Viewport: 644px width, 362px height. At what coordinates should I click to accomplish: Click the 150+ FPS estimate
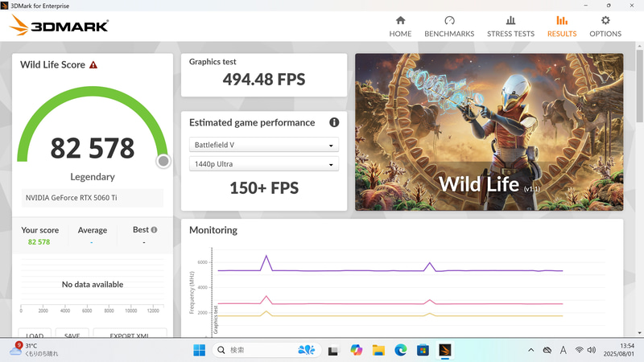click(264, 188)
